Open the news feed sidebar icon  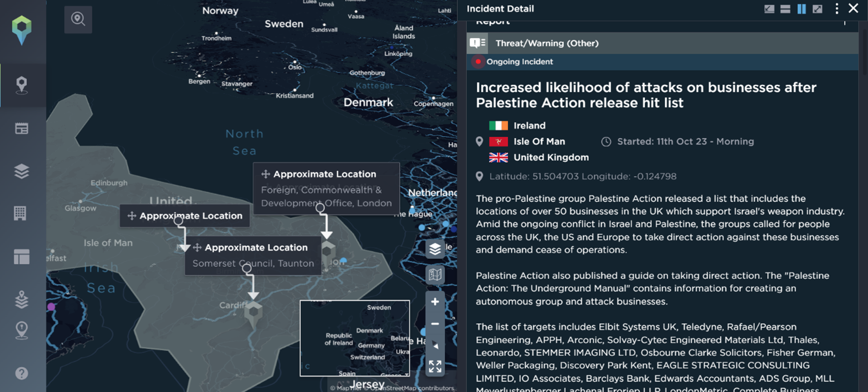click(x=22, y=129)
